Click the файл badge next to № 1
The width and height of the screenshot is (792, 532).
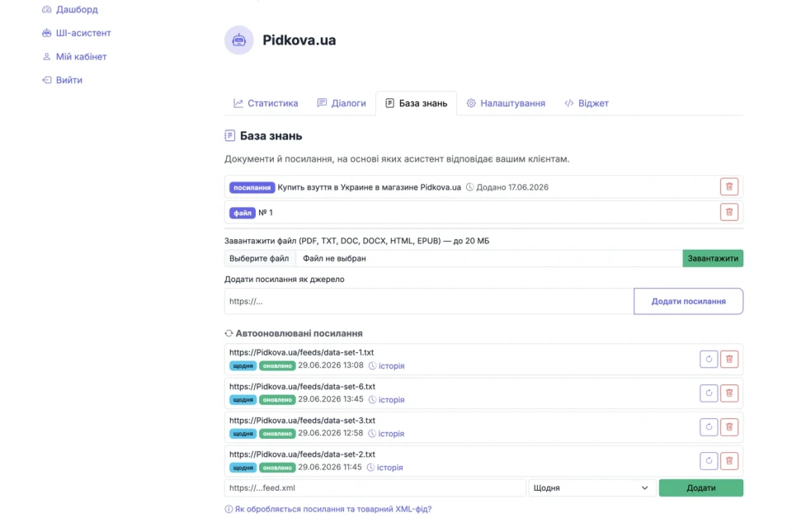point(243,213)
